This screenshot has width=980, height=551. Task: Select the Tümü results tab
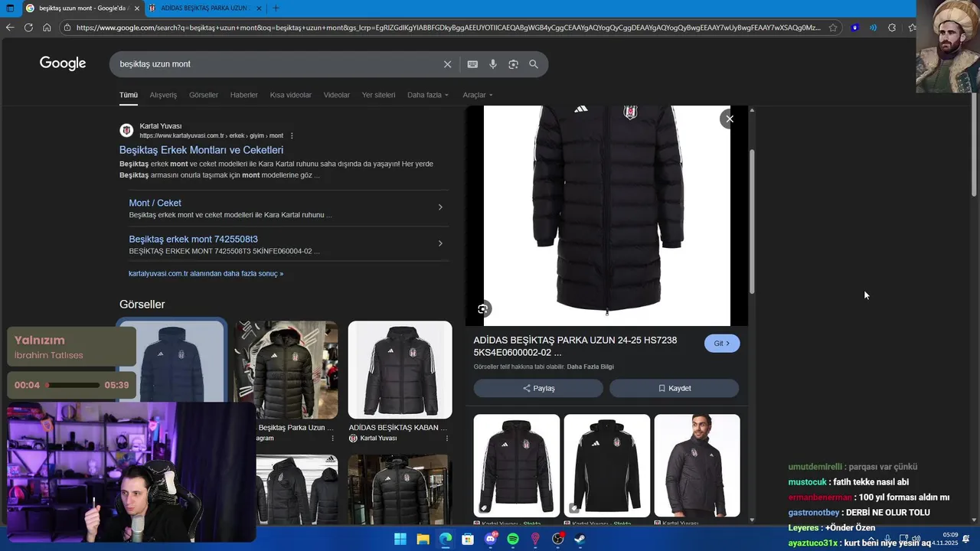click(x=129, y=95)
